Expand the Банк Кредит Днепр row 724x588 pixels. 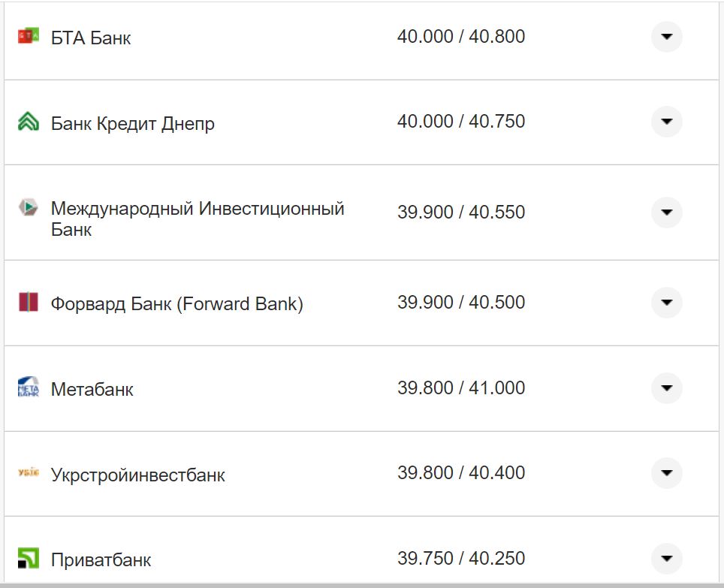pos(666,122)
